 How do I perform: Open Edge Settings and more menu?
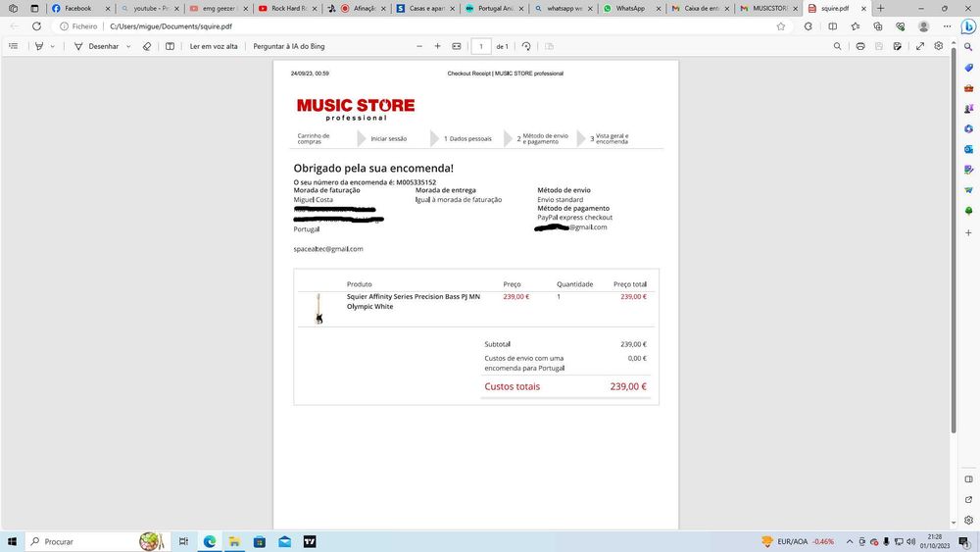[948, 26]
